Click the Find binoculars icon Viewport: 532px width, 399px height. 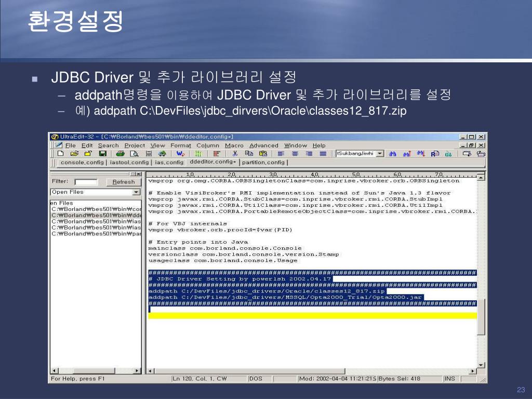click(x=393, y=154)
